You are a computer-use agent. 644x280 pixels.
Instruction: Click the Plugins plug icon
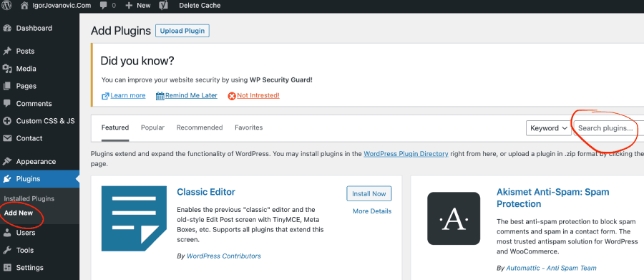[7, 179]
